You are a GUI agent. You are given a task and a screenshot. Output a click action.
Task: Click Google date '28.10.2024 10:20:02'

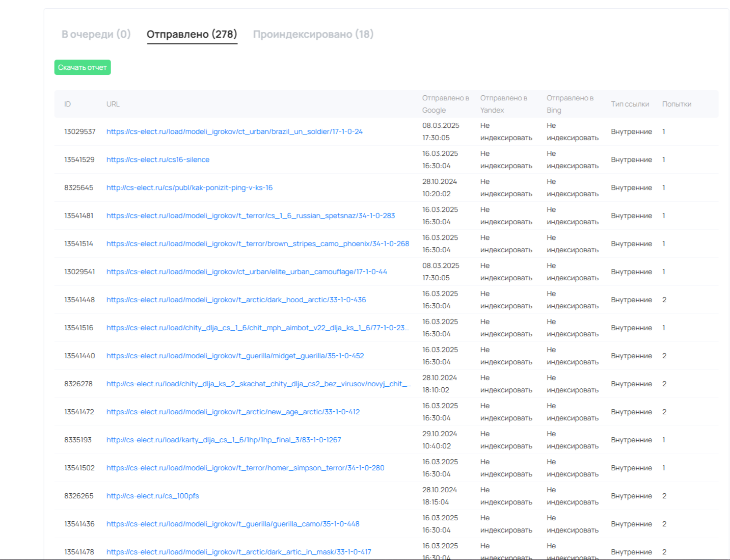point(440,188)
